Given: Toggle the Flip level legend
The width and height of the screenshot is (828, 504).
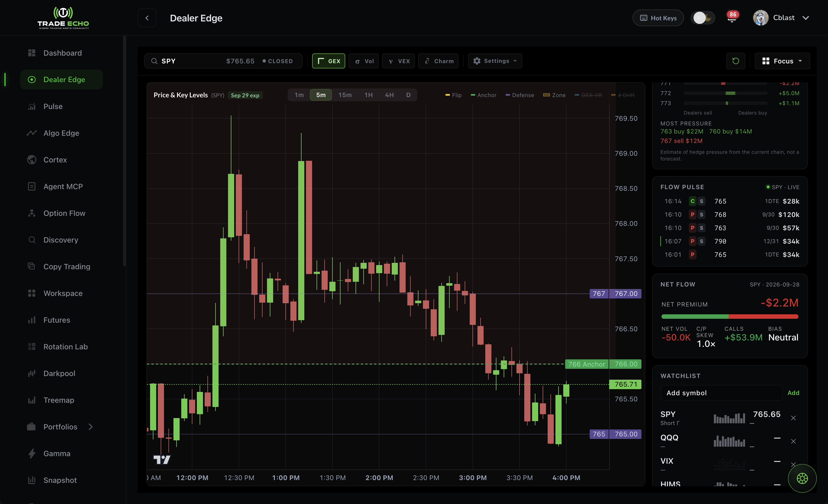Looking at the screenshot, I should 453,95.
